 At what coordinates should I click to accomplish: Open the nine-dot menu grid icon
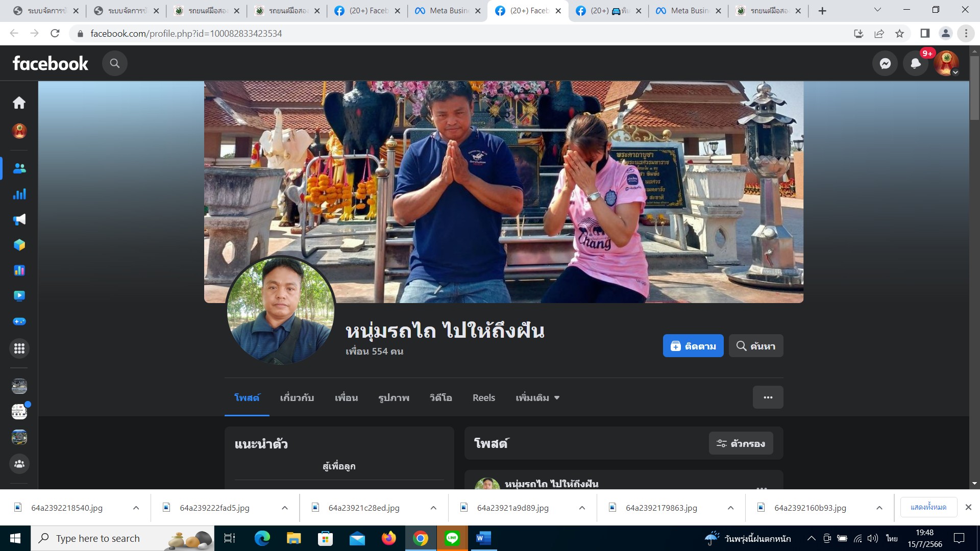[19, 348]
